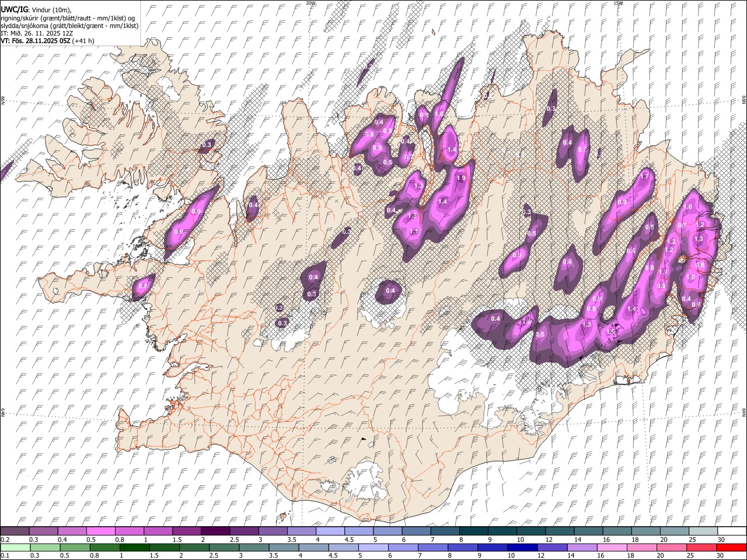The height and width of the screenshot is (560, 747).
Task: Pick the white snow swatch above 30
Action: (732, 531)
